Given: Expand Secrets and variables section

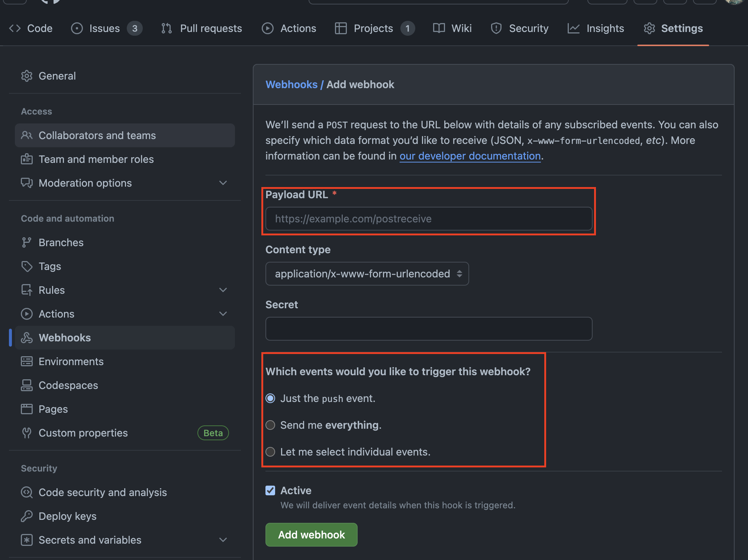Looking at the screenshot, I should click(223, 540).
